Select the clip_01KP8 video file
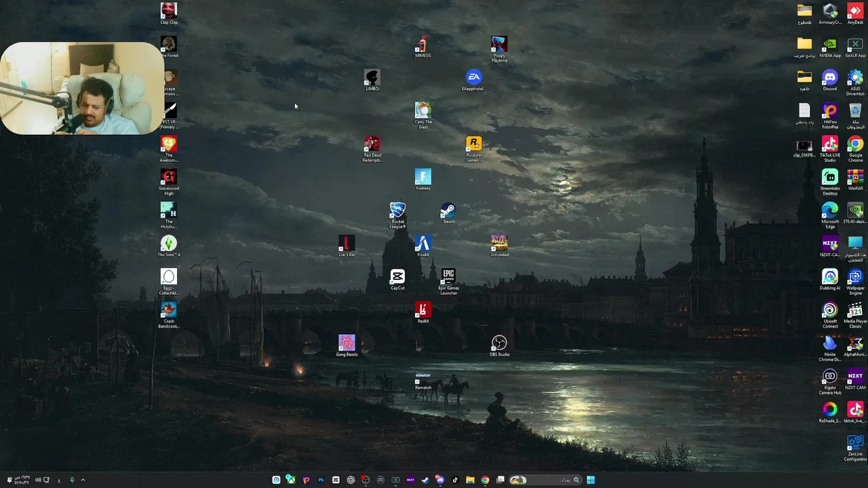Screen dimensions: 868x488 [804, 148]
